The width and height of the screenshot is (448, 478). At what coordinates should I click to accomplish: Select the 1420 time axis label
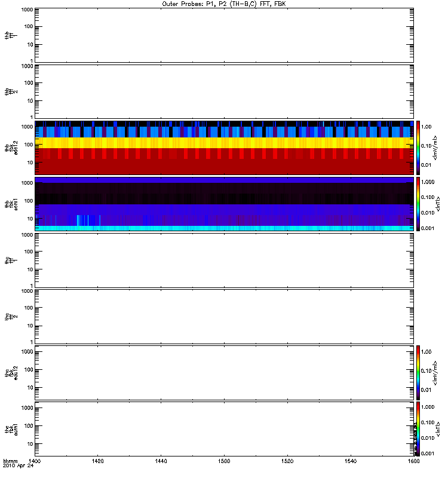coord(97,461)
